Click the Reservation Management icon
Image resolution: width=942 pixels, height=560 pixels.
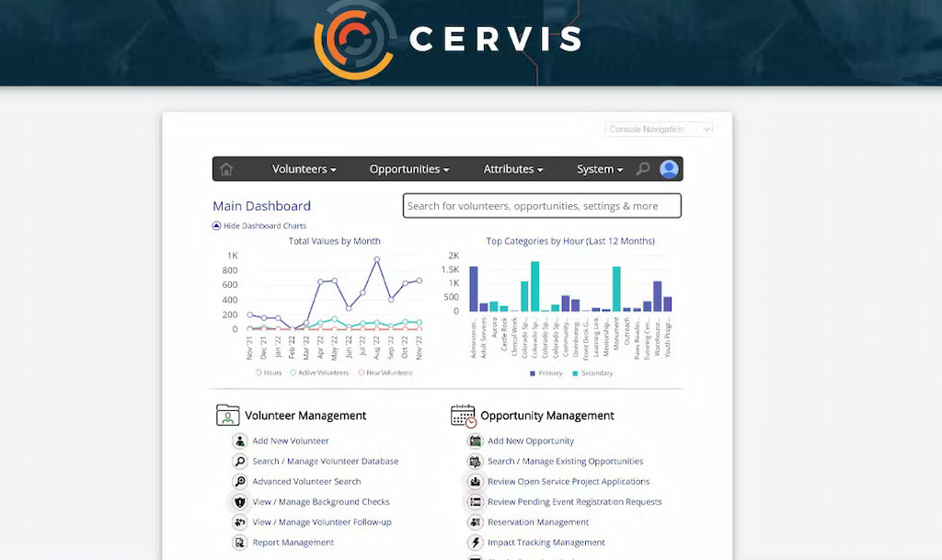tap(476, 522)
